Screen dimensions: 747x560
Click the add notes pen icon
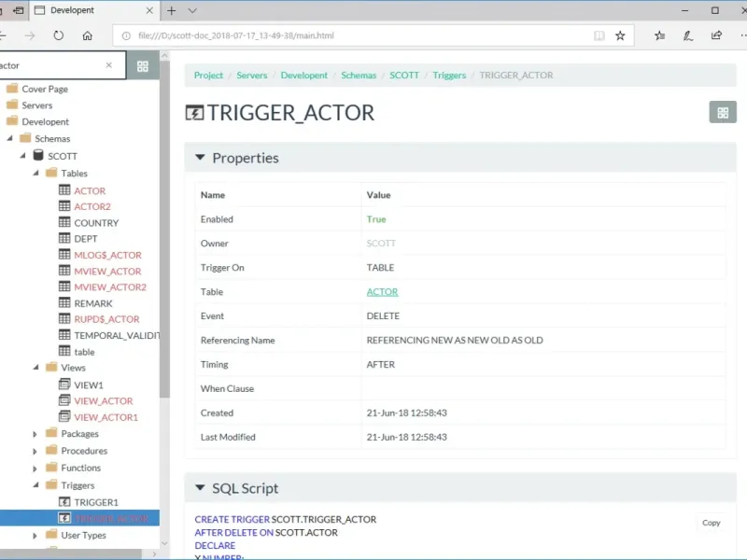(688, 35)
